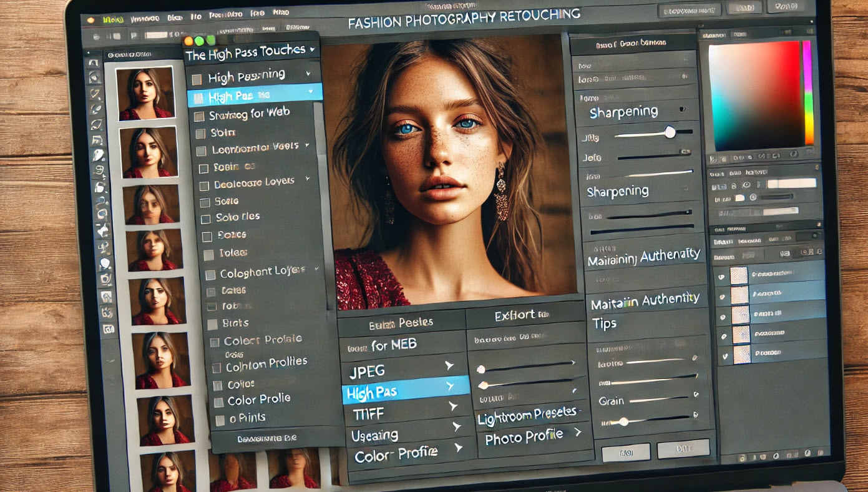The image size is (868, 492).
Task: Toggle visibility of the bottommost layer
Action: (724, 357)
